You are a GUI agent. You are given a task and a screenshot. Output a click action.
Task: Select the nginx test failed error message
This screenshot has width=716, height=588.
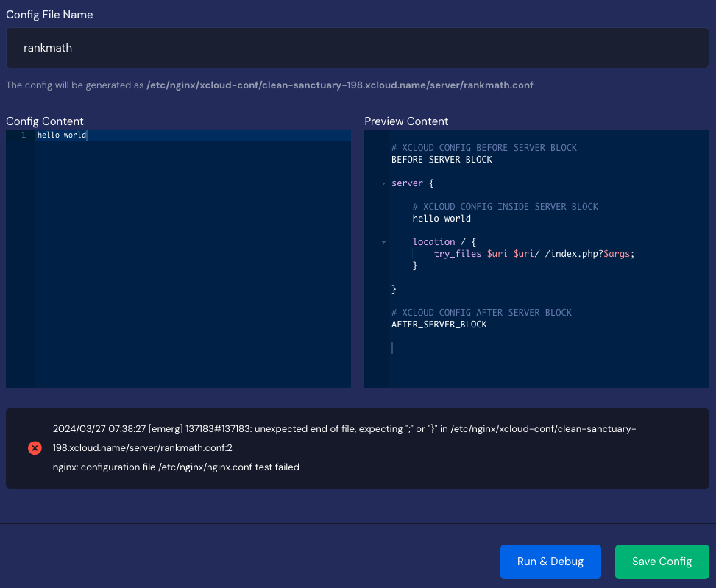(x=176, y=467)
